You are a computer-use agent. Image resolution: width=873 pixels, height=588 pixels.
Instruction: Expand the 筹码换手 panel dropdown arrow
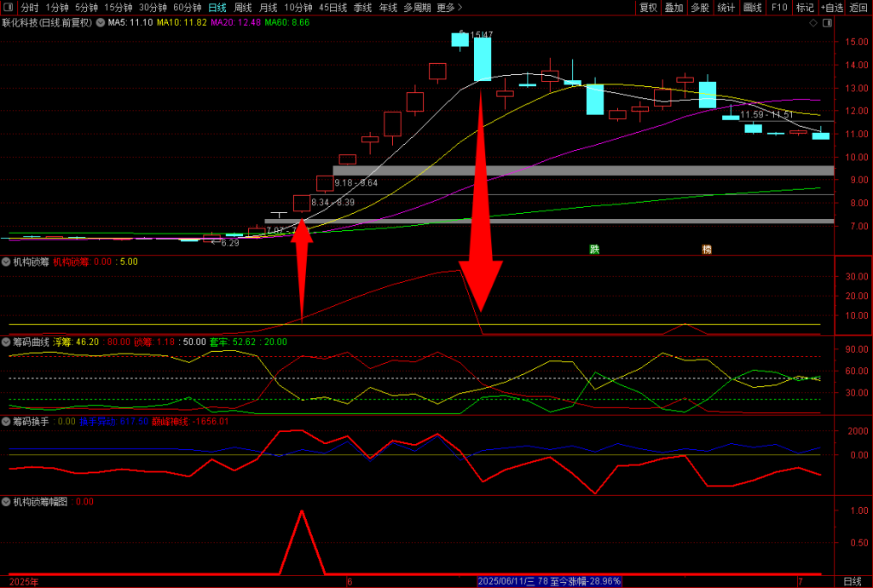[6, 421]
